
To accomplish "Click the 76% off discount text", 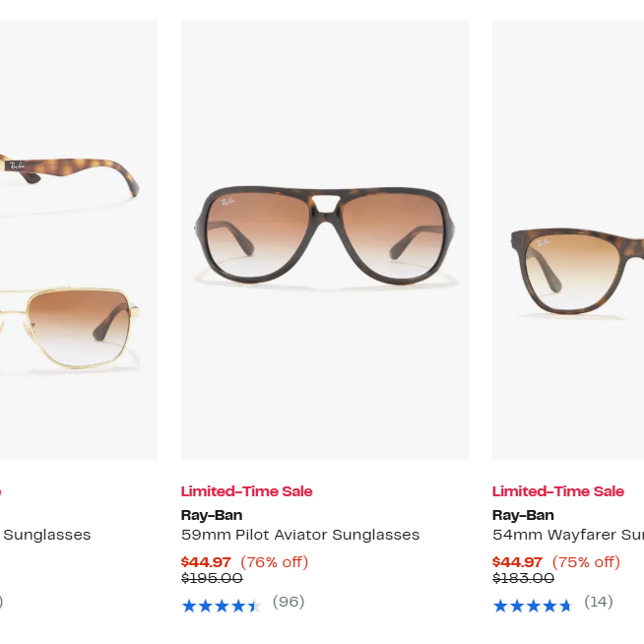I will [275, 562].
